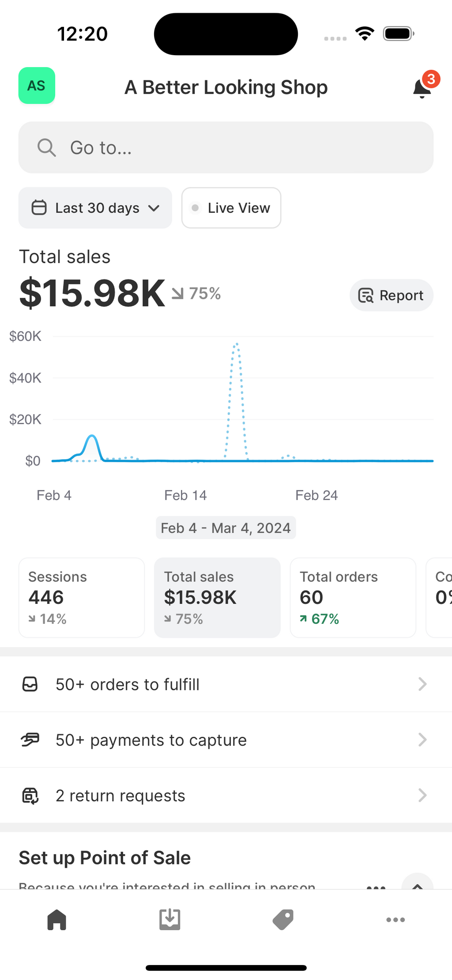Open the Orders tab in bottom bar
Image resolution: width=452 pixels, height=980 pixels.
click(x=169, y=920)
